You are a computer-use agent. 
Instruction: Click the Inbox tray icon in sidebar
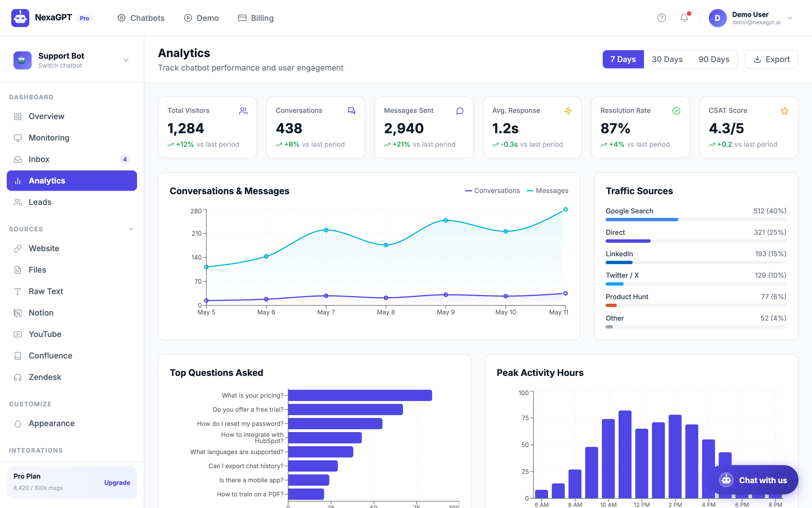click(18, 159)
